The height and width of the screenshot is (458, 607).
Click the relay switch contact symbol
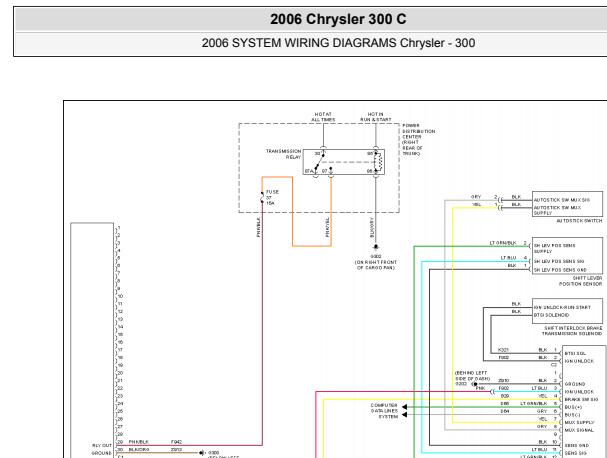tap(320, 162)
